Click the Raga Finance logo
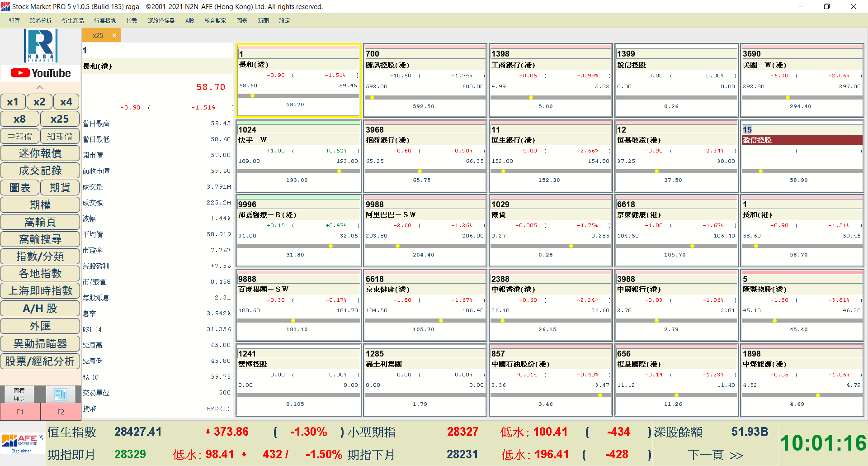Viewport: 868px width, 466px height. [41, 45]
